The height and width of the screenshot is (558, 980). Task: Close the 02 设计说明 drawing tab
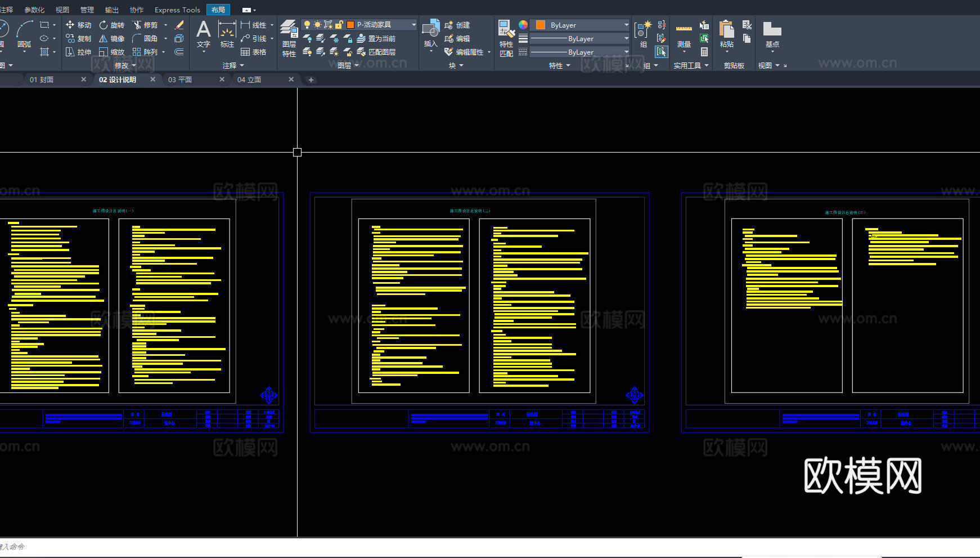[x=152, y=79]
